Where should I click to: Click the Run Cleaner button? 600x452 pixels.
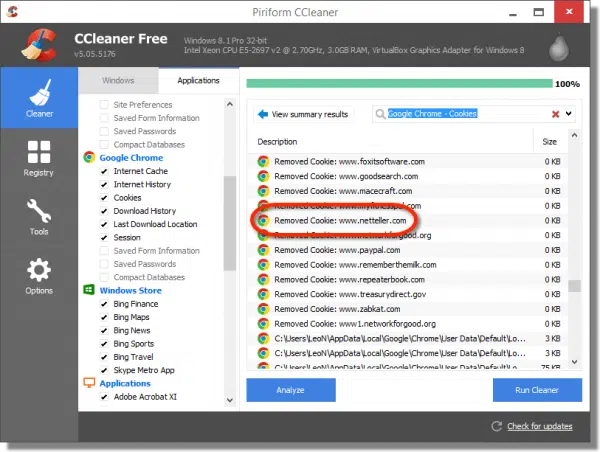pos(537,390)
